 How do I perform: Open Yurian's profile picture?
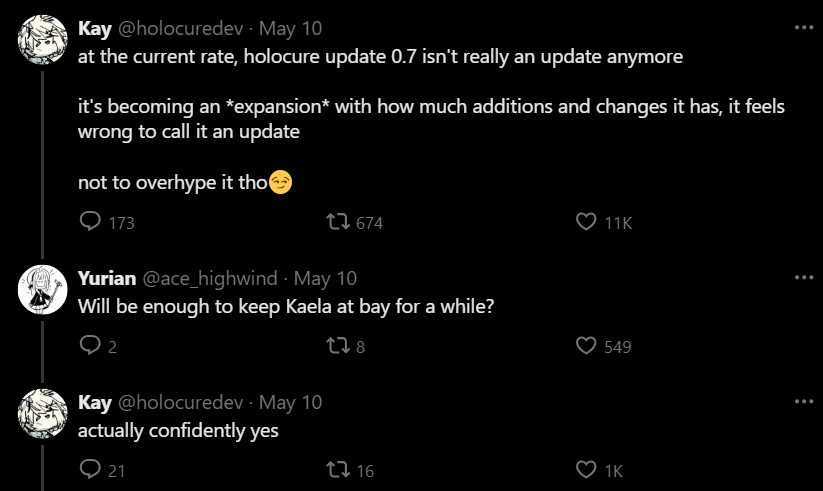(x=42, y=290)
